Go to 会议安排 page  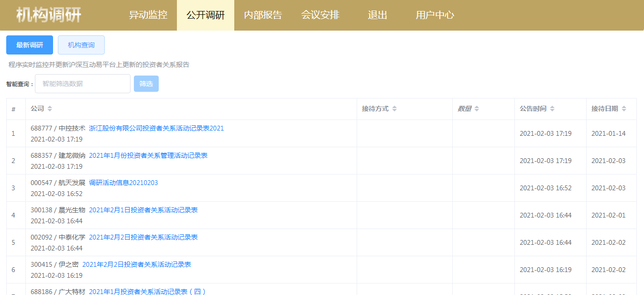(320, 15)
